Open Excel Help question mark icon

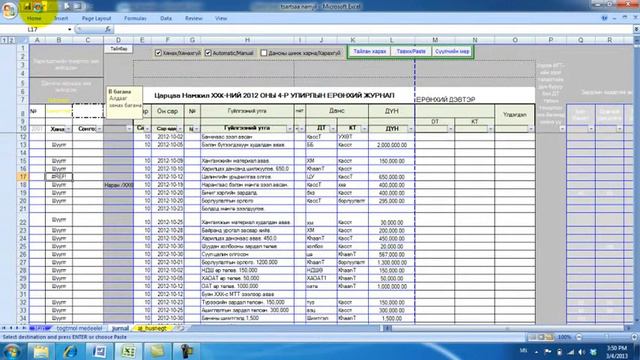(x=604, y=18)
